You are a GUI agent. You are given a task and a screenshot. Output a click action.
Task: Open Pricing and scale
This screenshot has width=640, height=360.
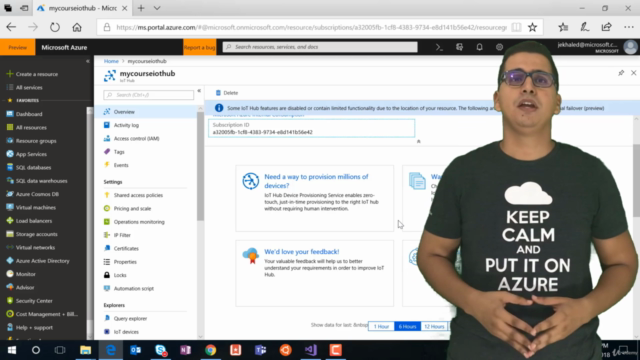point(127,209)
